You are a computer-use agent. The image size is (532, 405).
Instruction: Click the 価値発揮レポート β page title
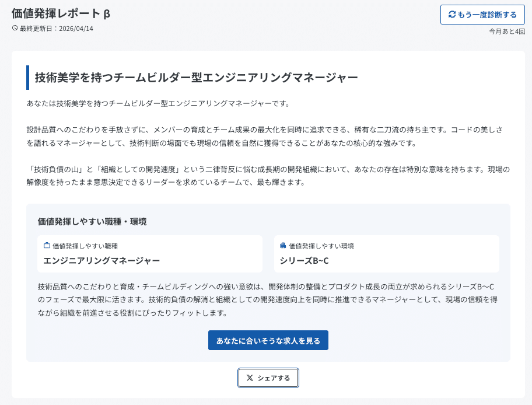click(x=61, y=13)
